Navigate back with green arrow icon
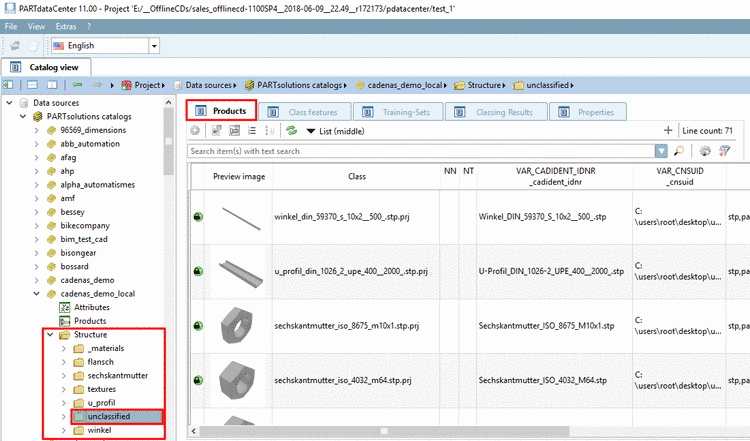This screenshot has width=750, height=441. (x=77, y=85)
